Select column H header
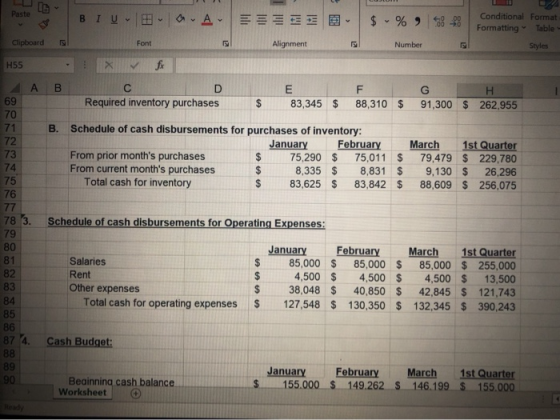This screenshot has height=420, width=560. (489, 91)
